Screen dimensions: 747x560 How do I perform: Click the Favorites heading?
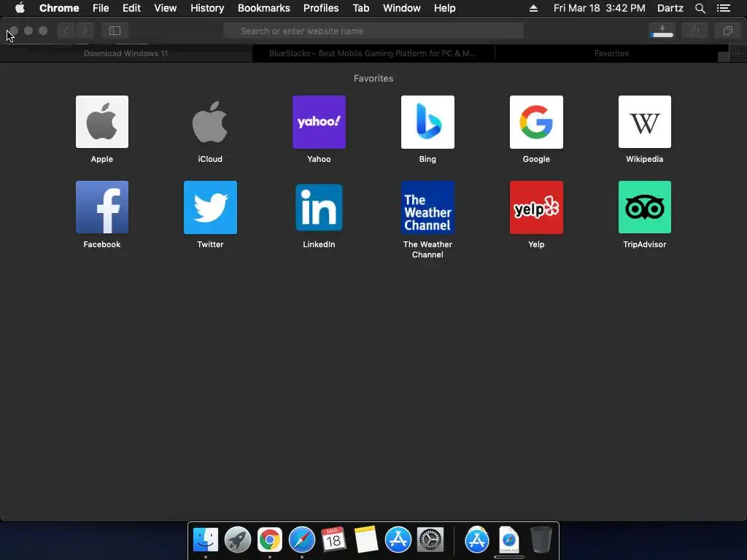tap(373, 78)
